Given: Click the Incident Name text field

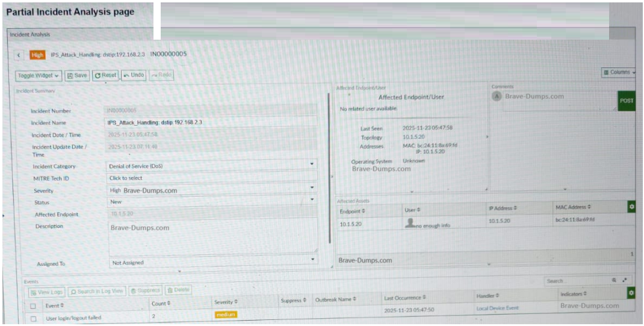Looking at the screenshot, I should pos(211,122).
